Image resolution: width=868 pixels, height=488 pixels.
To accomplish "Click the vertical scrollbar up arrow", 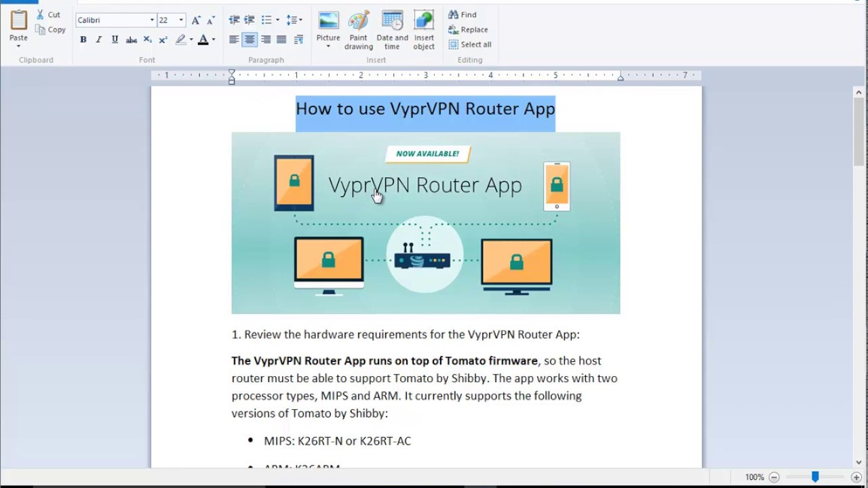I will pyautogui.click(x=859, y=92).
